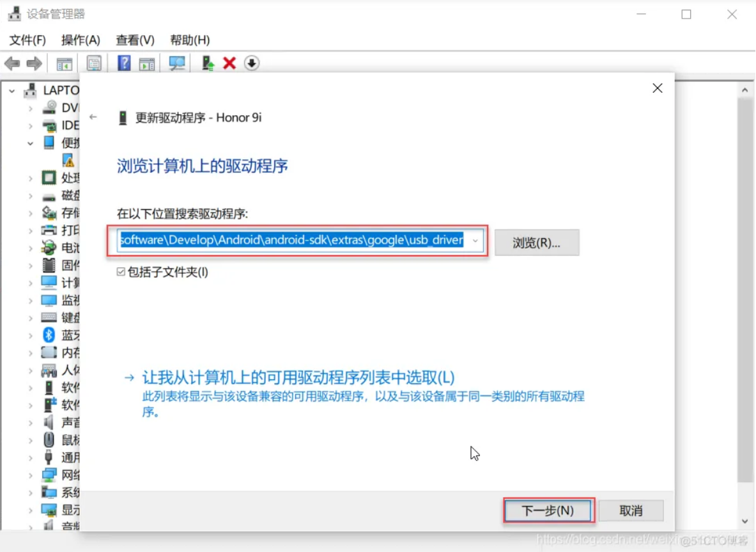Viewport: 756px width, 552px height.
Task: Click the Help question mark toolbar icon
Action: tap(124, 63)
